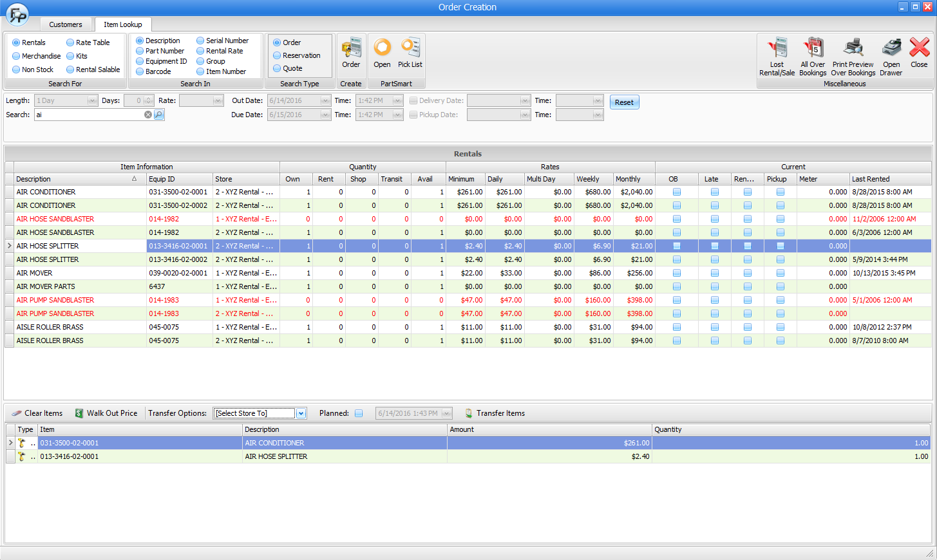Select Rate Table option
Image resolution: width=937 pixels, height=560 pixels.
70,42
